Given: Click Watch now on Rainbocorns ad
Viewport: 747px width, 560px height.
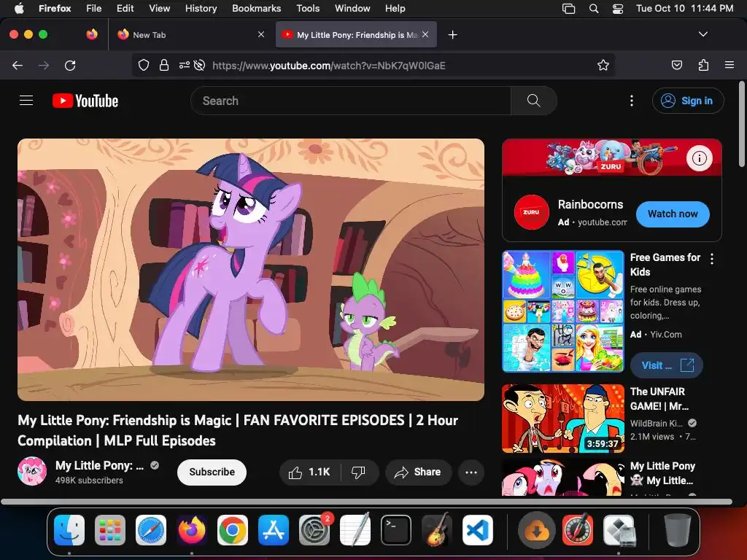Looking at the screenshot, I should (x=672, y=214).
